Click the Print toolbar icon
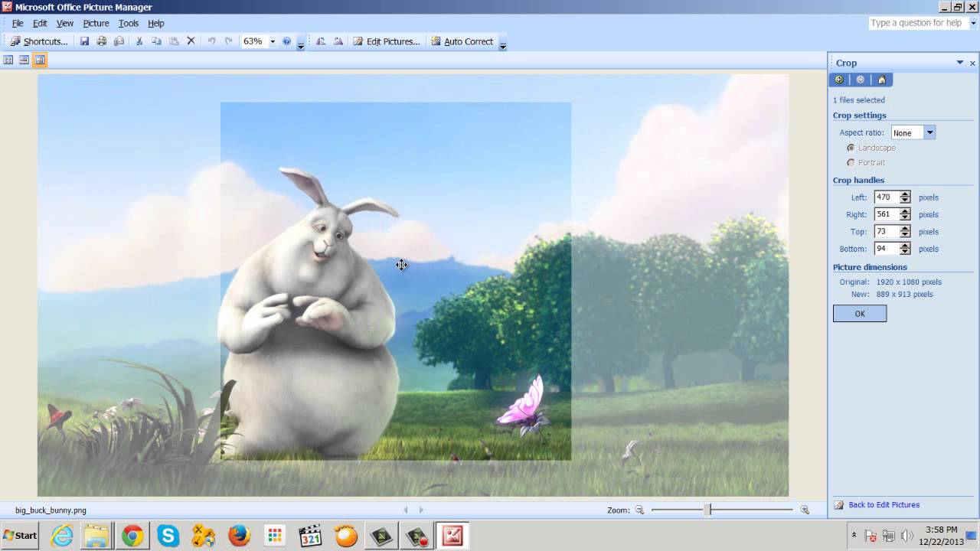Viewport: 980px width, 551px height. tap(101, 41)
